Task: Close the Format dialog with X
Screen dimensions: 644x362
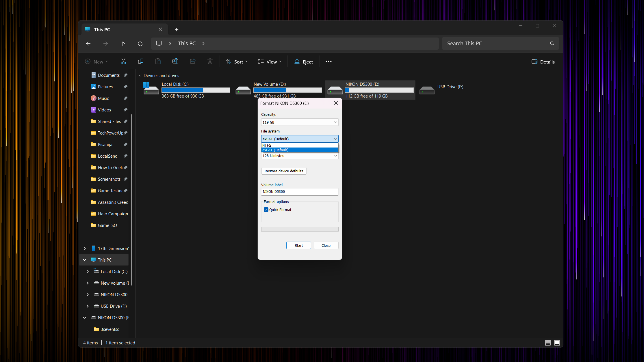Action: pyautogui.click(x=336, y=103)
